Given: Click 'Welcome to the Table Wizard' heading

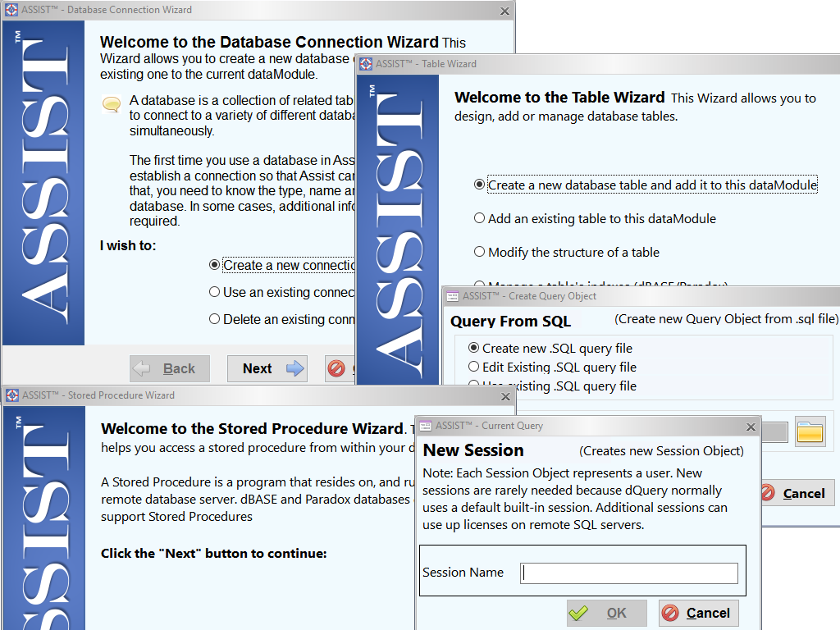Looking at the screenshot, I should [559, 97].
